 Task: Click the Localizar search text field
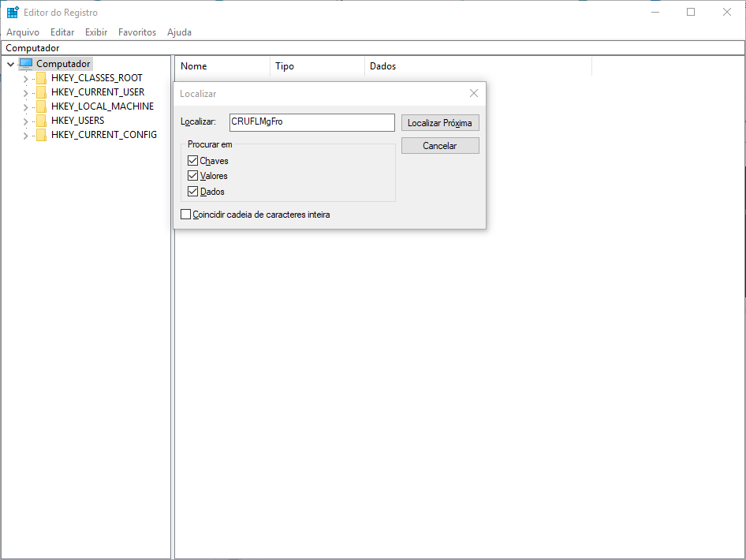312,122
